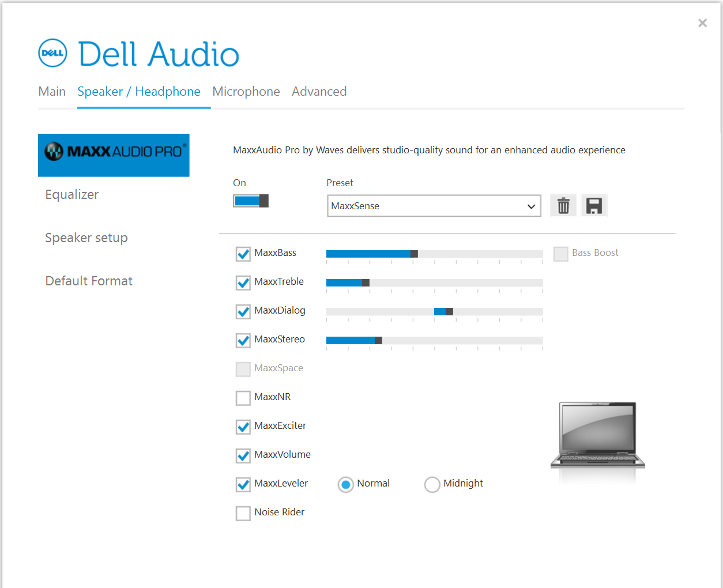The image size is (723, 588).
Task: Click the MaxxAudio Pro description text
Action: 429,150
